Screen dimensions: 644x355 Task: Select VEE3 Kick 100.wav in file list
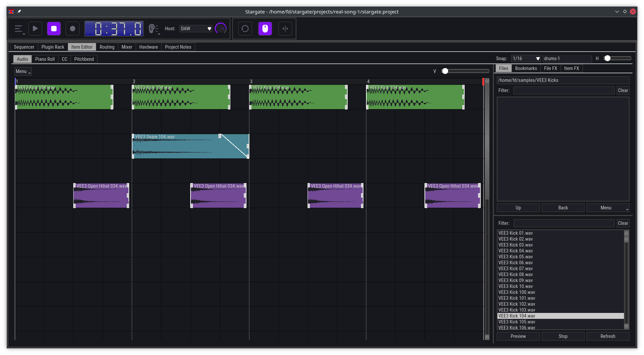coord(561,292)
